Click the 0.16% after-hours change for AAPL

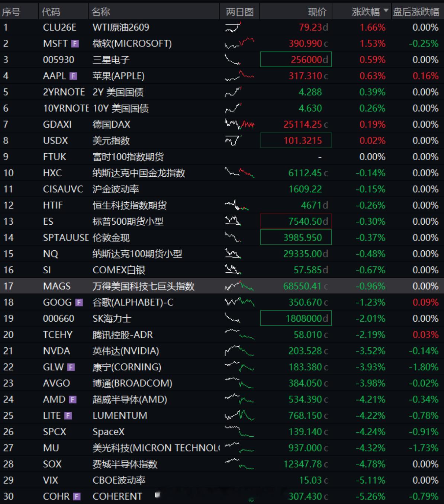click(x=425, y=76)
